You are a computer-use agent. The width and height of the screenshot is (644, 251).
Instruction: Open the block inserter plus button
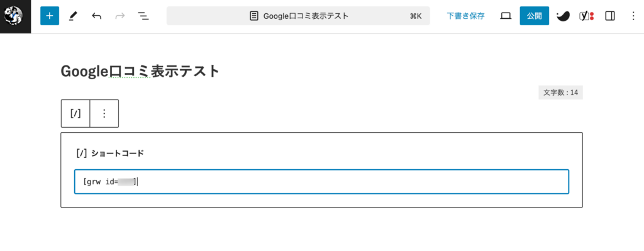click(50, 16)
